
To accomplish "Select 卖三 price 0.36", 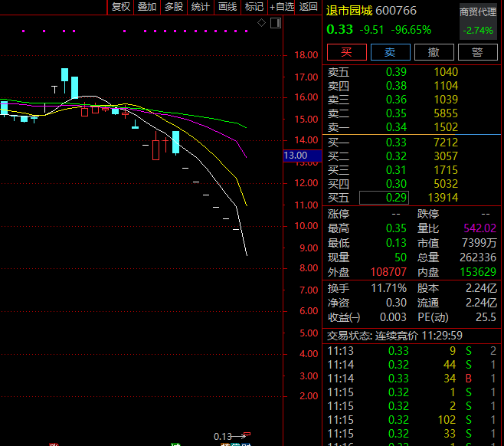I will coord(396,100).
